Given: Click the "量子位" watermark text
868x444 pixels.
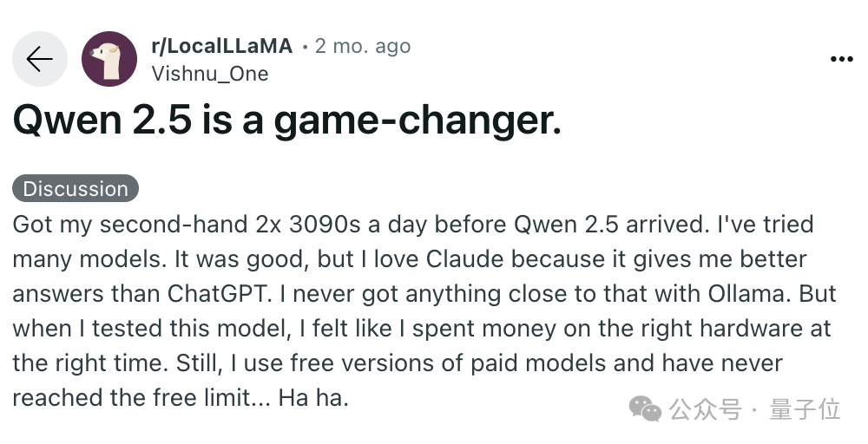Looking at the screenshot, I should (805, 409).
